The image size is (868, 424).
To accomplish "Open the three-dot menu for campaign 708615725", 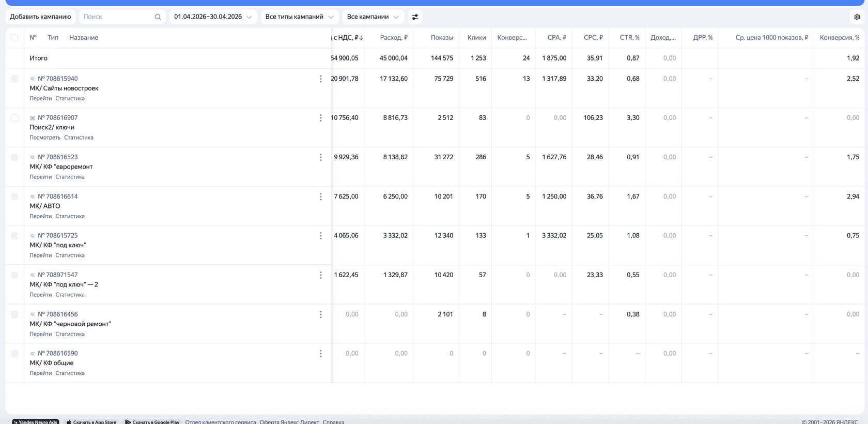I will pyautogui.click(x=320, y=236).
